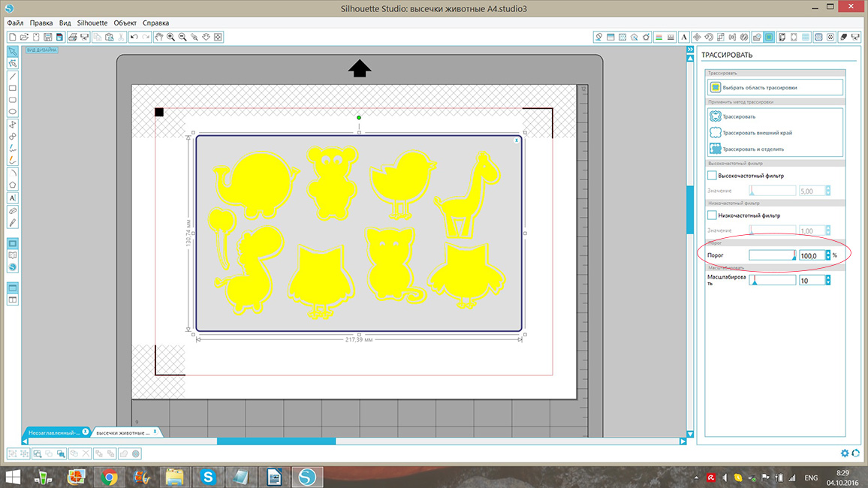Select the Ellipse drawing tool
Screen dimensions: 868x488
pyautogui.click(x=13, y=112)
